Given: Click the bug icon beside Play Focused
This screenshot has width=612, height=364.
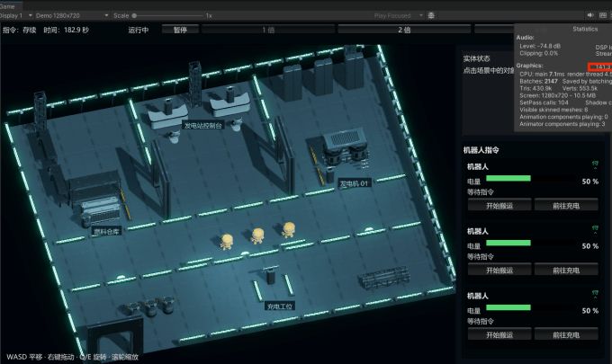Looking at the screenshot, I should point(431,15).
